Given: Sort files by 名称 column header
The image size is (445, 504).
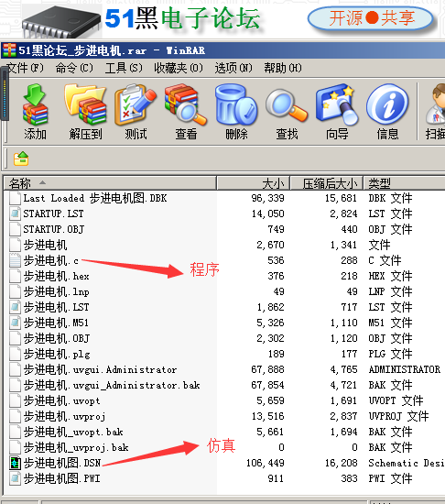Looking at the screenshot, I should (x=110, y=183).
